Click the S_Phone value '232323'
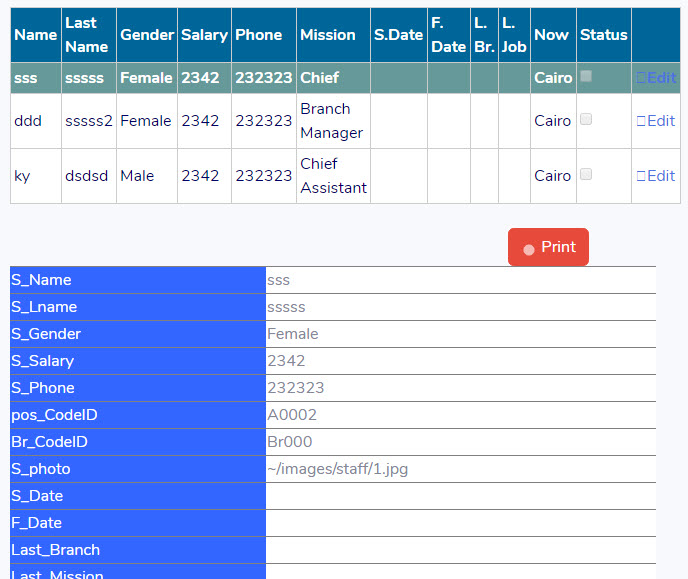Image resolution: width=688 pixels, height=579 pixels. click(296, 388)
